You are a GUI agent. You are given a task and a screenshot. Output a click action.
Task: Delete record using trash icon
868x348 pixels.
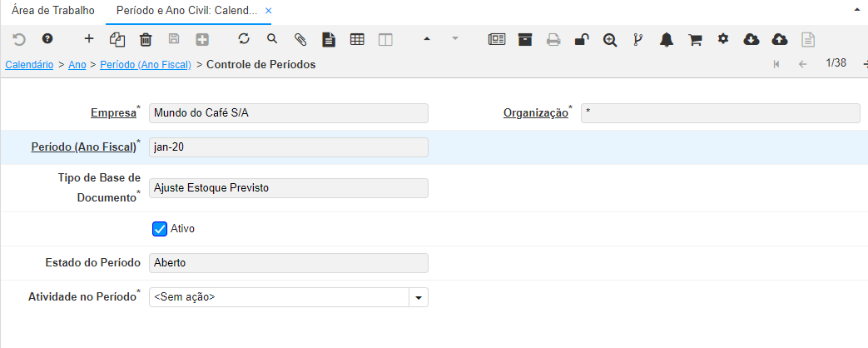click(x=146, y=39)
